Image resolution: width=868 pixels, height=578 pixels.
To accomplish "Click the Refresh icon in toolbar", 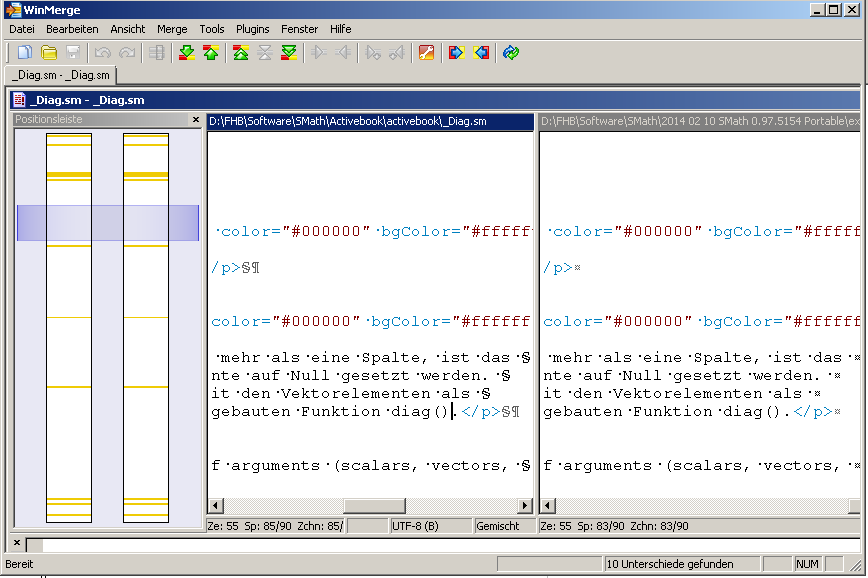I will pyautogui.click(x=511, y=53).
